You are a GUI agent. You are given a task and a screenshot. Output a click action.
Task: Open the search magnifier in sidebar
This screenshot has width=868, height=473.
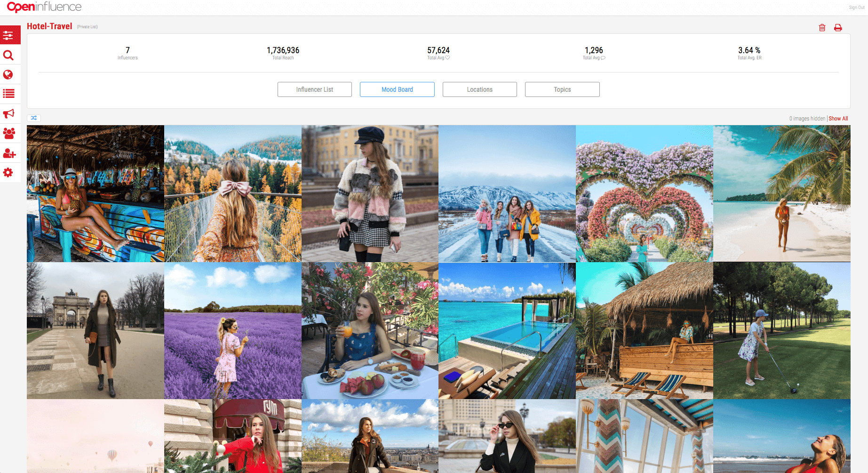tap(8, 56)
